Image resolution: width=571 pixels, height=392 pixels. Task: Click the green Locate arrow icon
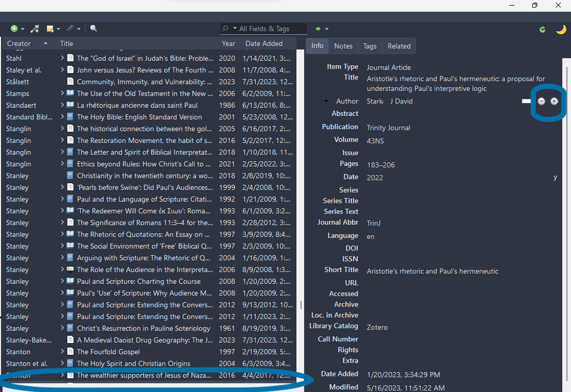tap(318, 29)
